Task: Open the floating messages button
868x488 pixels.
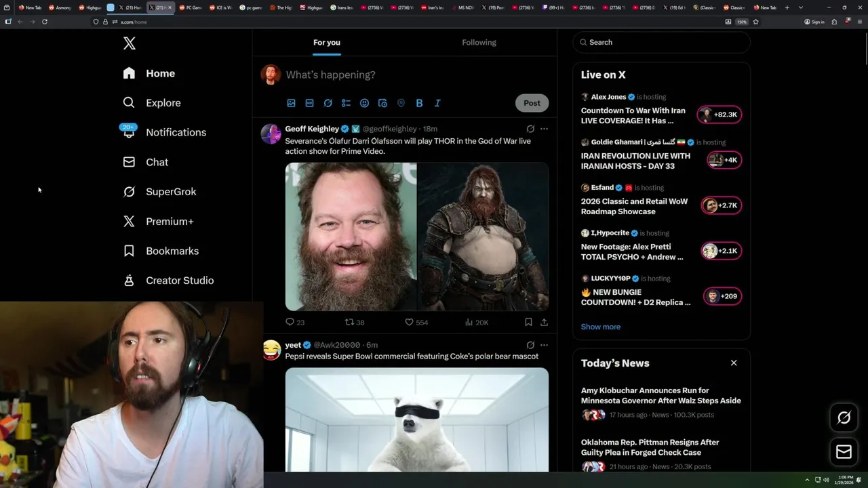Action: coord(844,451)
